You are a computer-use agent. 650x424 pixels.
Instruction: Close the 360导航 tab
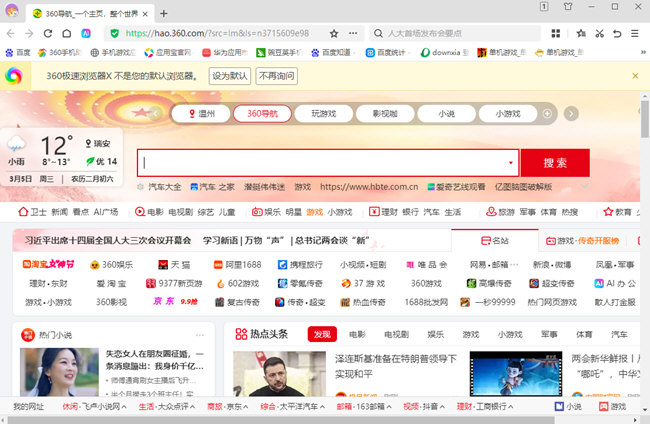[145, 14]
